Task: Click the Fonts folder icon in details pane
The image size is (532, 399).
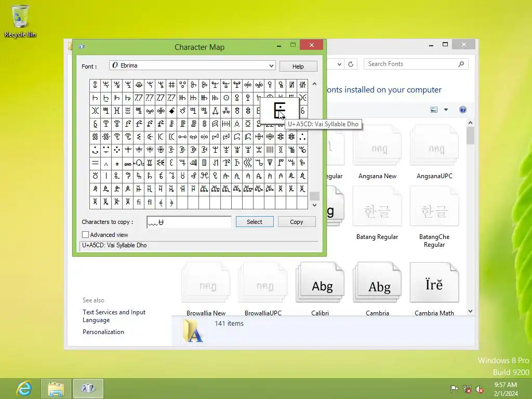Action: tap(193, 331)
